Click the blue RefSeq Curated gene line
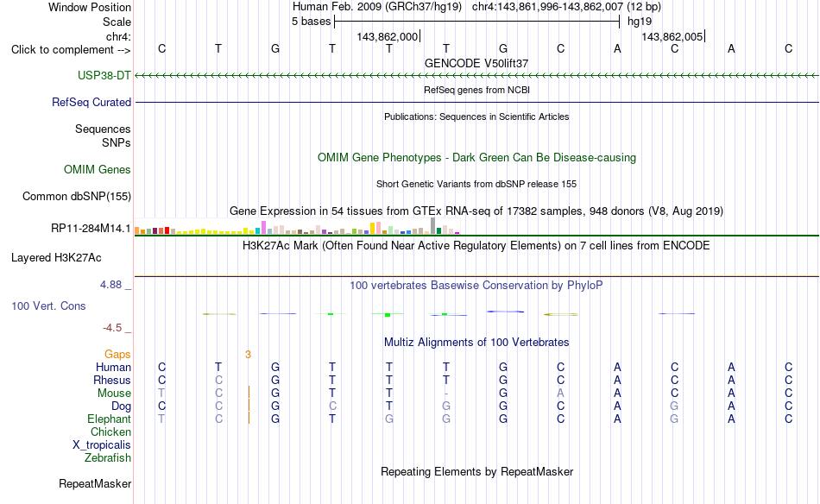The height and width of the screenshot is (504, 820). click(x=476, y=102)
